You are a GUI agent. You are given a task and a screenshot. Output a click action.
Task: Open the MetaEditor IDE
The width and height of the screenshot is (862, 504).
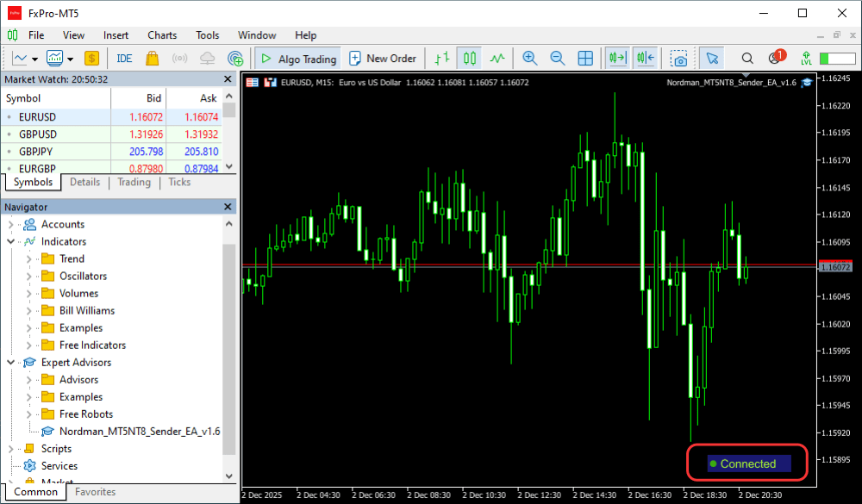click(x=123, y=58)
